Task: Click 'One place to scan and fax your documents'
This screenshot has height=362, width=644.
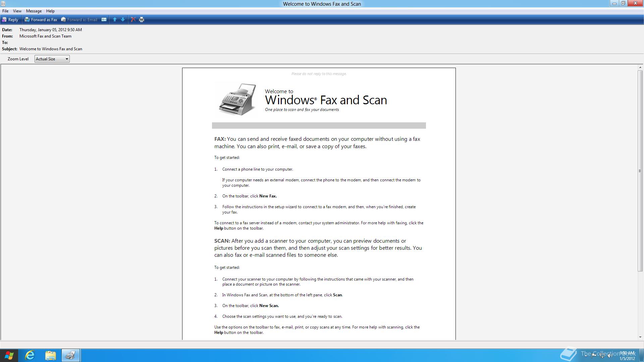Action: pos(302,110)
